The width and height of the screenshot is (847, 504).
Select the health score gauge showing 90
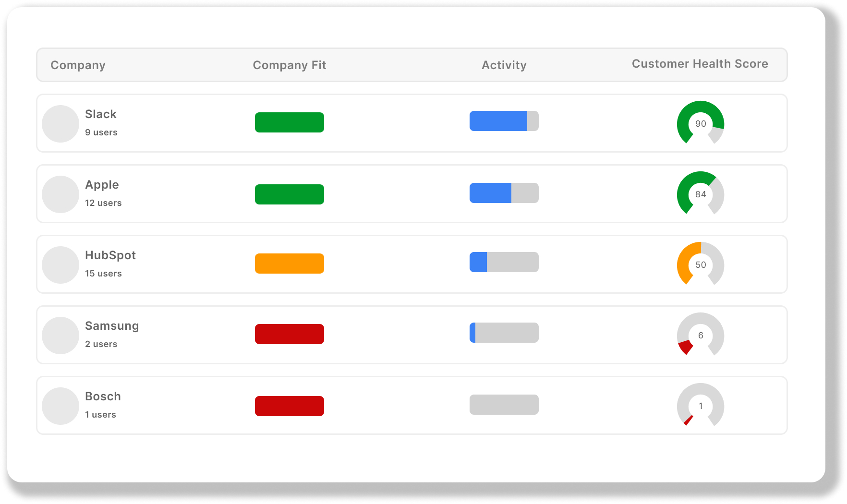tap(700, 123)
